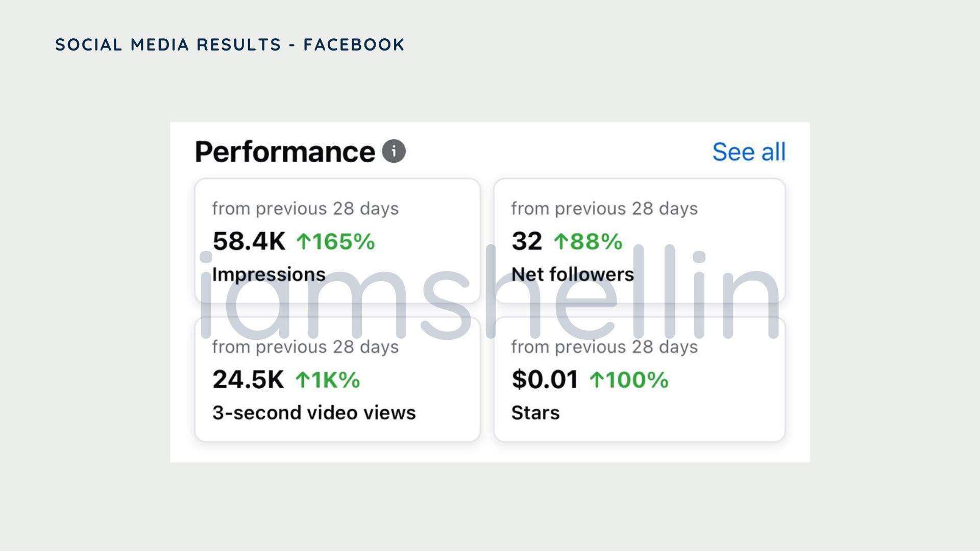The image size is (980, 551).
Task: Click "from previous 28 days" above $0.01
Action: point(604,347)
